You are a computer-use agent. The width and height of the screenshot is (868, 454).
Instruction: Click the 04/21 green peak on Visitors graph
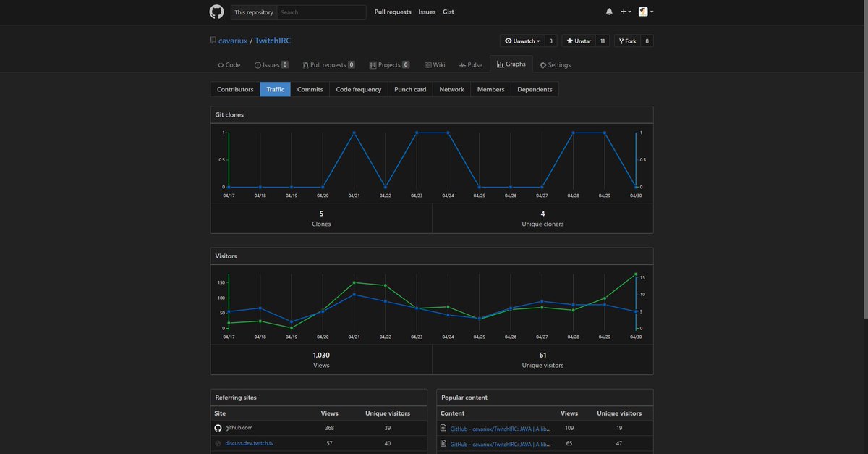pos(354,282)
